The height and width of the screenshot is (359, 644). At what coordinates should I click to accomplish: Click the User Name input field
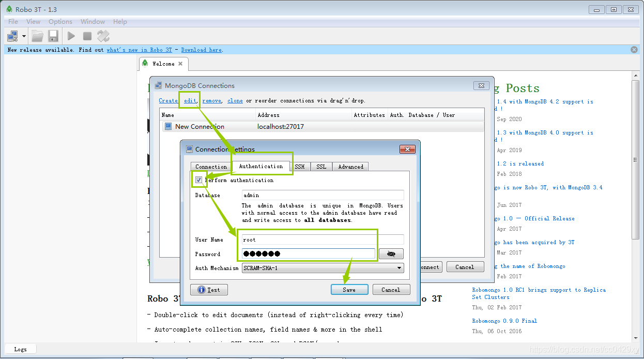[x=323, y=240]
